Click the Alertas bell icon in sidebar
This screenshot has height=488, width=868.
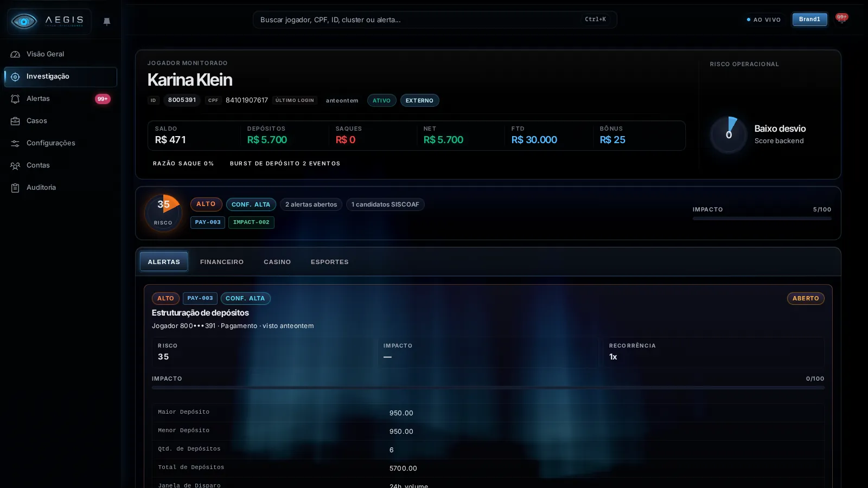pyautogui.click(x=15, y=99)
